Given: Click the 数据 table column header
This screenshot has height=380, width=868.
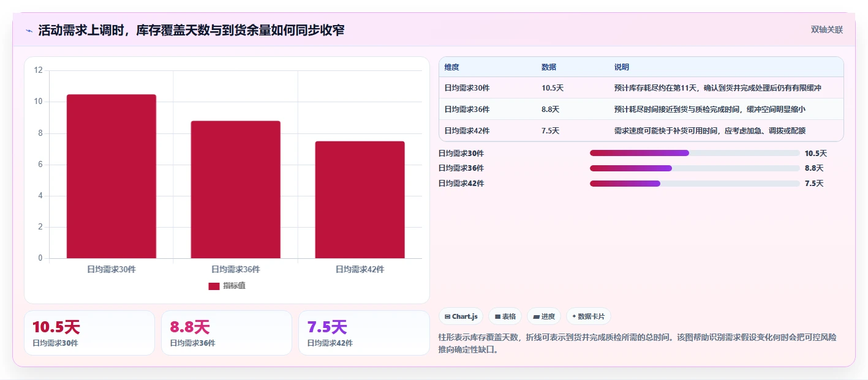Looking at the screenshot, I should pyautogui.click(x=549, y=67).
